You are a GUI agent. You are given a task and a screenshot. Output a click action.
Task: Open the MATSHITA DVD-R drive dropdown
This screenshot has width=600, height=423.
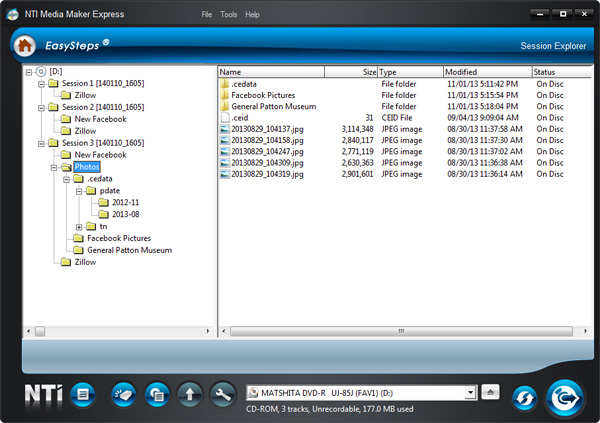pos(471,393)
